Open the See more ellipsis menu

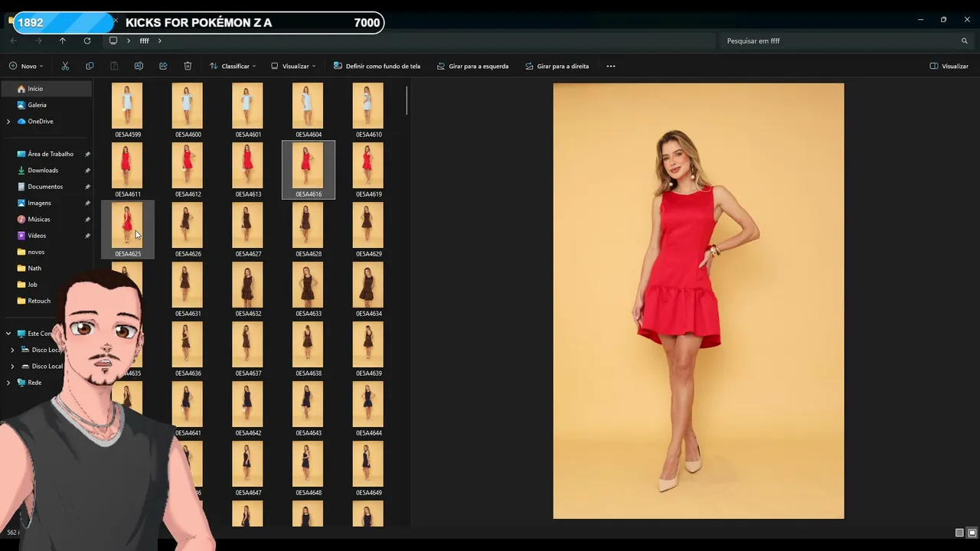(611, 66)
